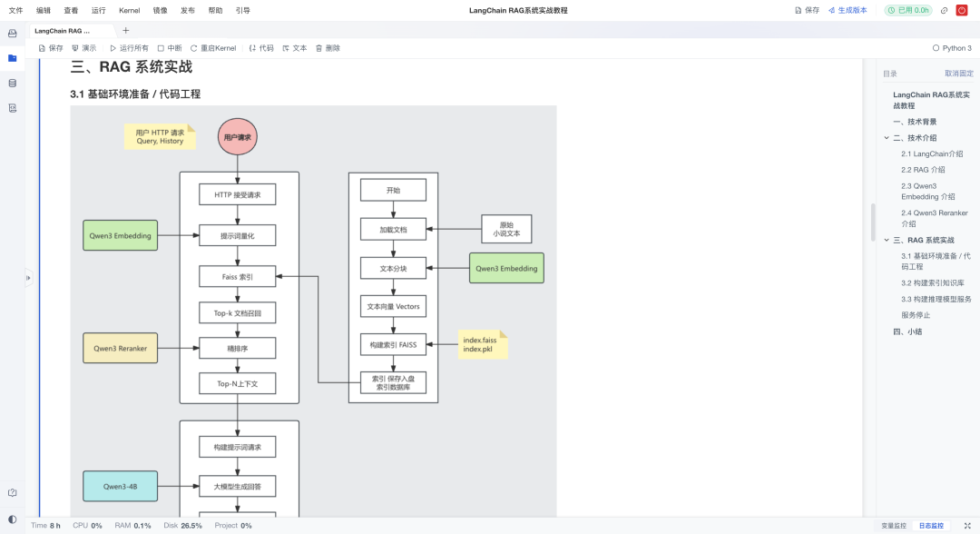Open the 运行 menu
Screen dimensions: 980x534
click(98, 11)
